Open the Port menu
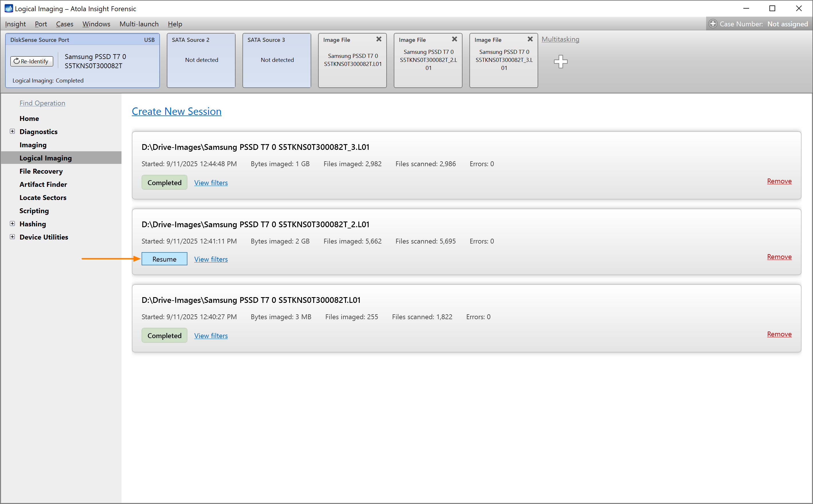Image resolution: width=813 pixels, height=504 pixels. 41,24
